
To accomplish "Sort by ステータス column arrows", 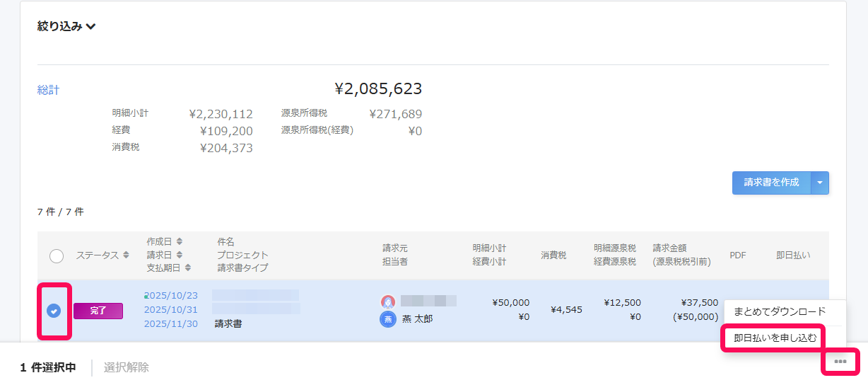I will pos(126,255).
